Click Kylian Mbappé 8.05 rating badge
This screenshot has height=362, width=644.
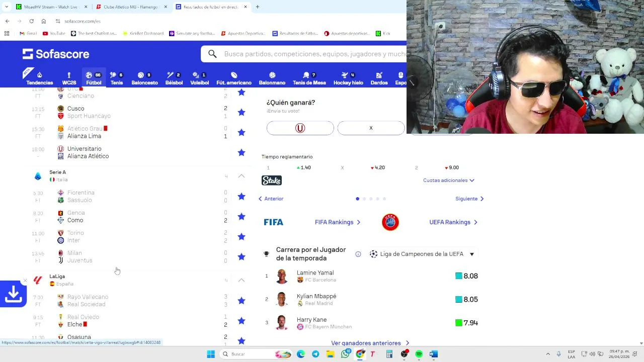467,300
